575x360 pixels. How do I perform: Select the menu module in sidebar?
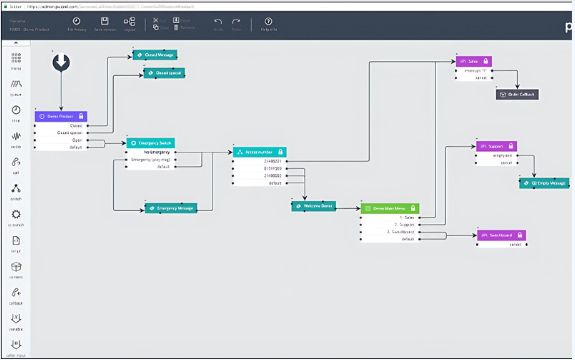click(16, 61)
